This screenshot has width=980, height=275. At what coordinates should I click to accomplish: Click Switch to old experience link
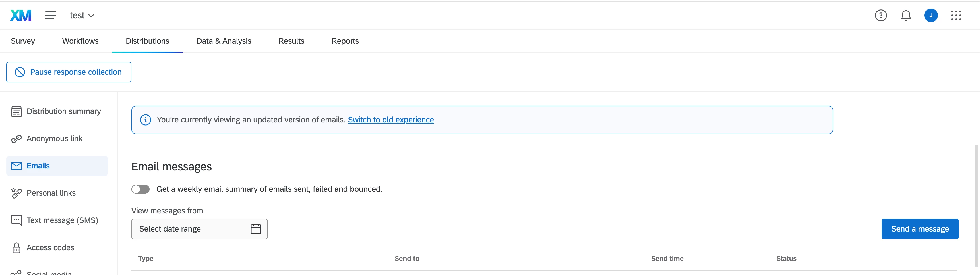[391, 120]
